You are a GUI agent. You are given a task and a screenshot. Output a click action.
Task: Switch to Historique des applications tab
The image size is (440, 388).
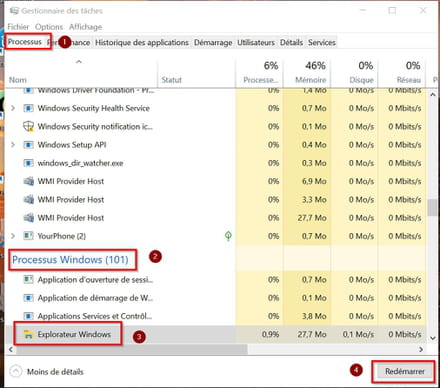[142, 42]
